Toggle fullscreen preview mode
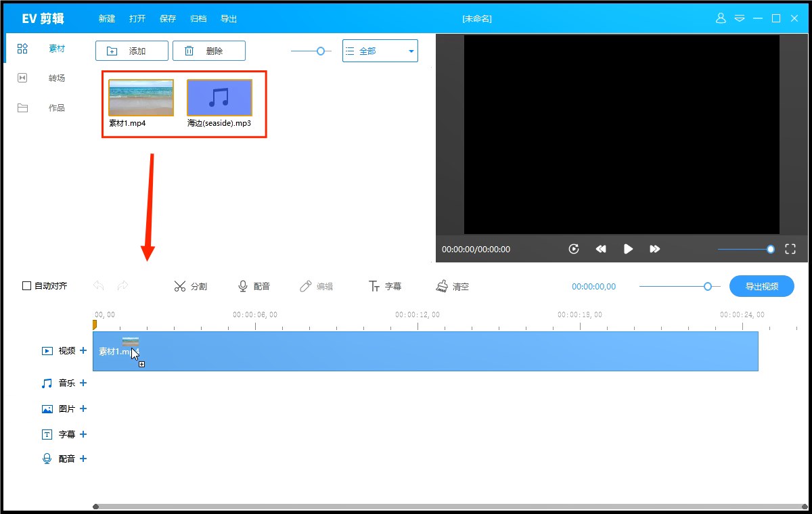This screenshot has width=812, height=514. point(790,249)
